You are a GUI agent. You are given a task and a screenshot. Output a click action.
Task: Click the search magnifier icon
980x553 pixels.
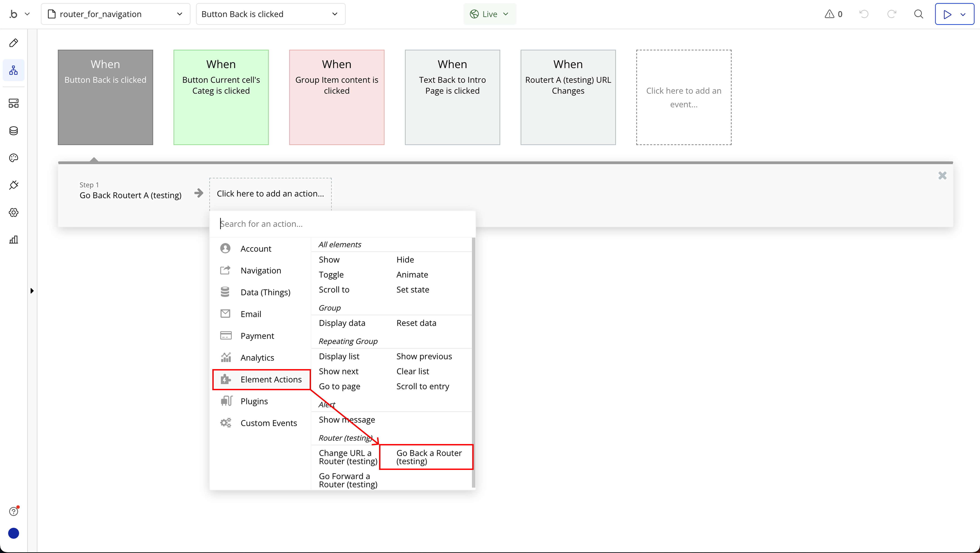(x=918, y=14)
